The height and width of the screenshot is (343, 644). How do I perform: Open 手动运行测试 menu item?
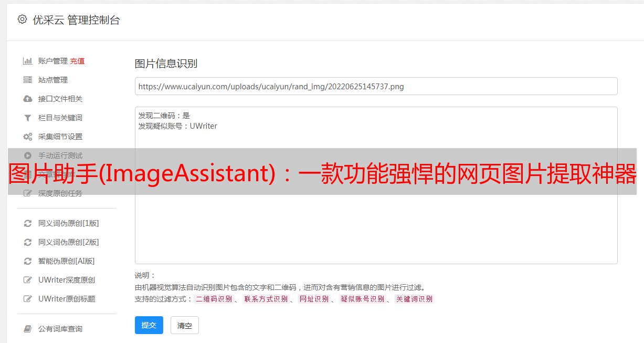click(60, 155)
